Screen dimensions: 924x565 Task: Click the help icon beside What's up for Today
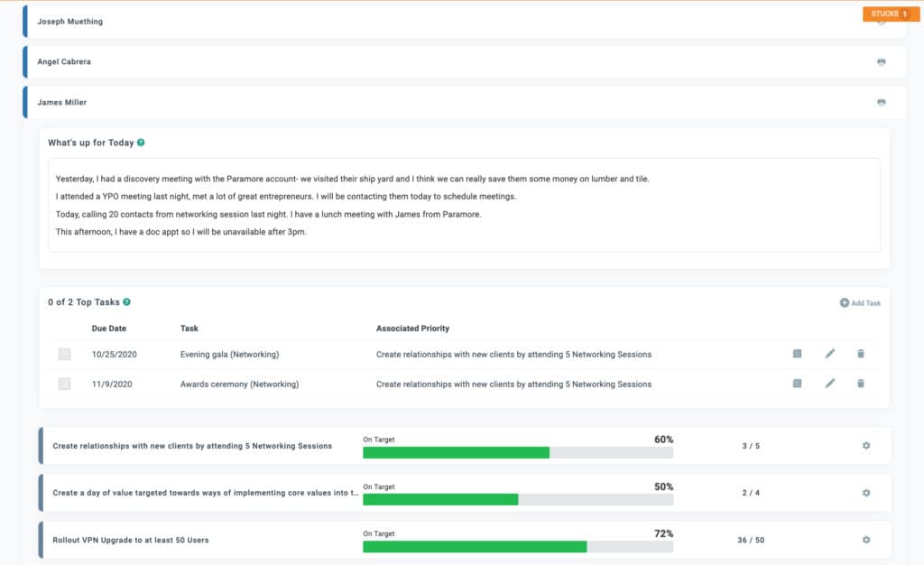[141, 143]
